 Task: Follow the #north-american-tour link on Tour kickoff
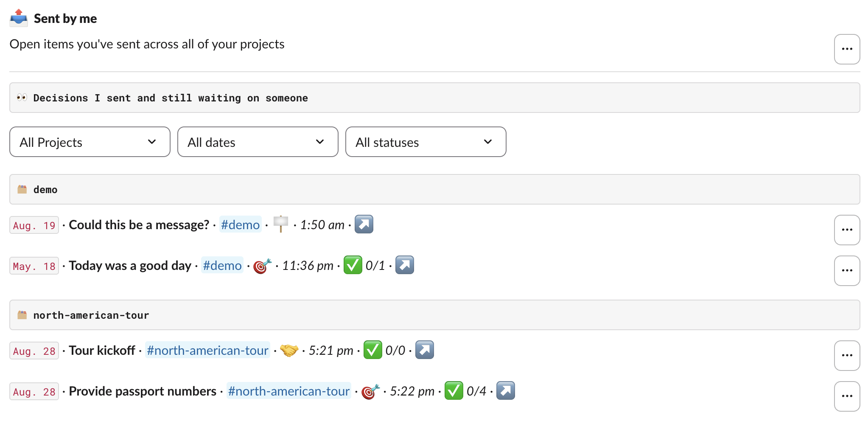[207, 350]
